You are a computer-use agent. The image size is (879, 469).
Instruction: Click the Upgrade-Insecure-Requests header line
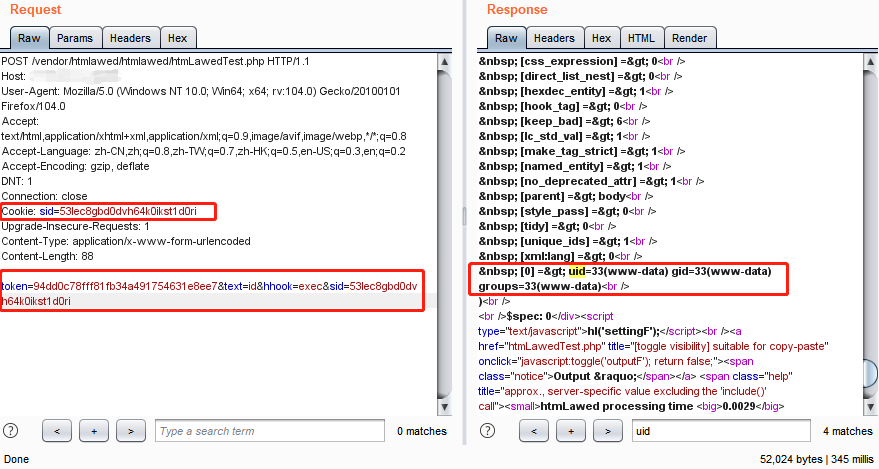tap(75, 226)
